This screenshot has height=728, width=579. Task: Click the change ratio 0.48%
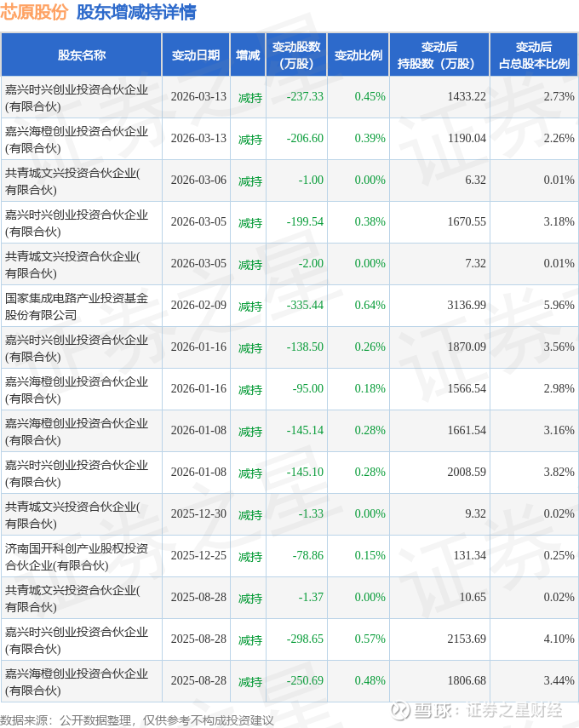tap(370, 680)
